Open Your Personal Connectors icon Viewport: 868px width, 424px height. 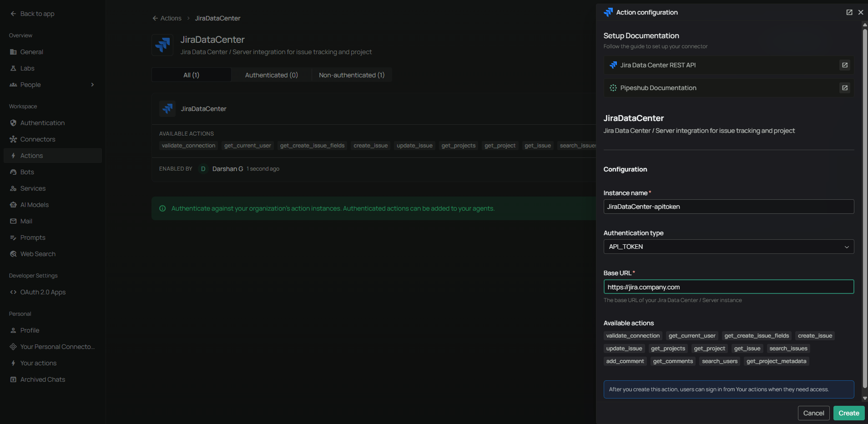click(13, 347)
